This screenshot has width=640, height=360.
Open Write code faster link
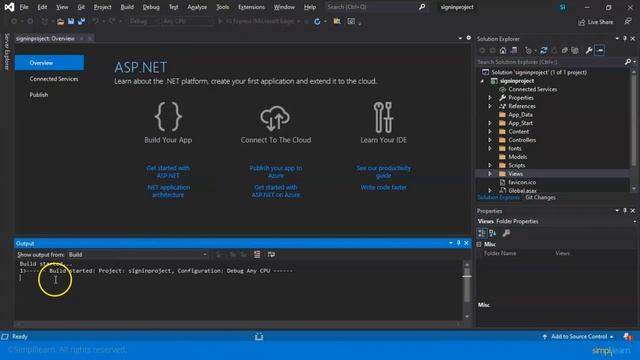click(383, 187)
